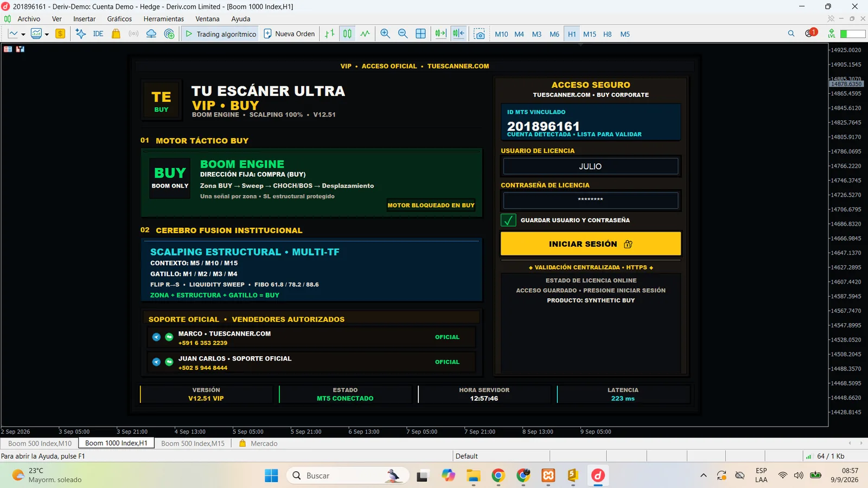
Task: Click the green connection level bar
Action: coord(852,34)
